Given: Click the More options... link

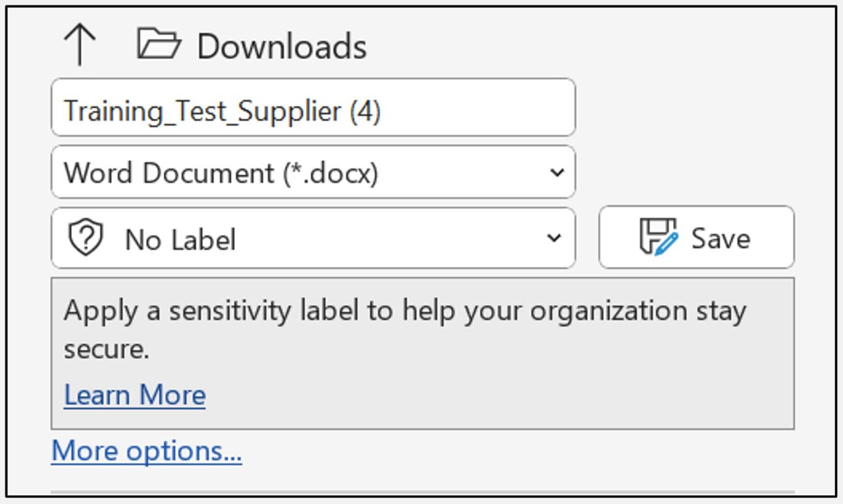Looking at the screenshot, I should (x=146, y=451).
